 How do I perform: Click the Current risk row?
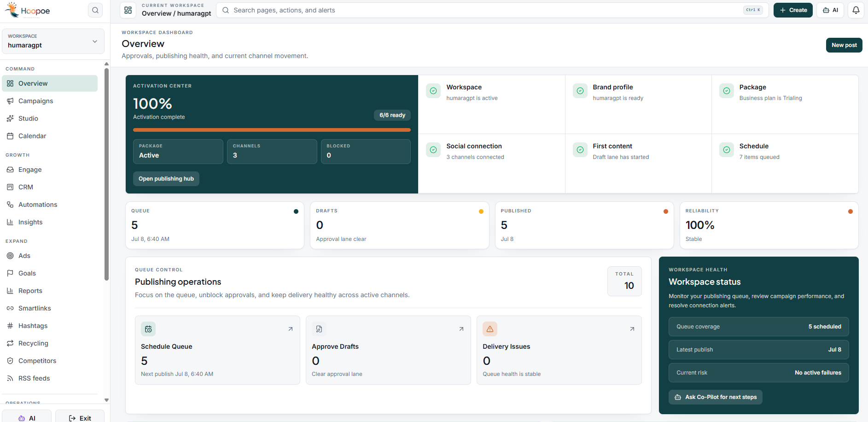[759, 373]
